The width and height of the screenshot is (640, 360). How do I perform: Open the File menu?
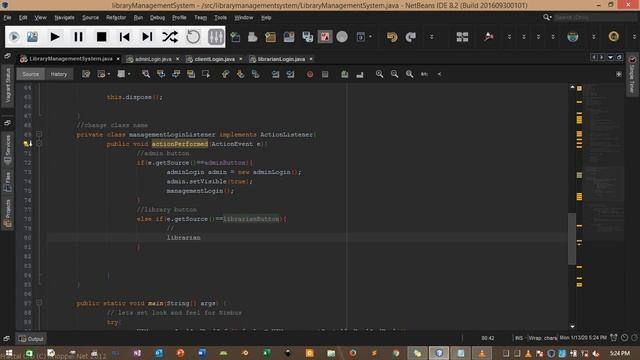pyautogui.click(x=7, y=18)
